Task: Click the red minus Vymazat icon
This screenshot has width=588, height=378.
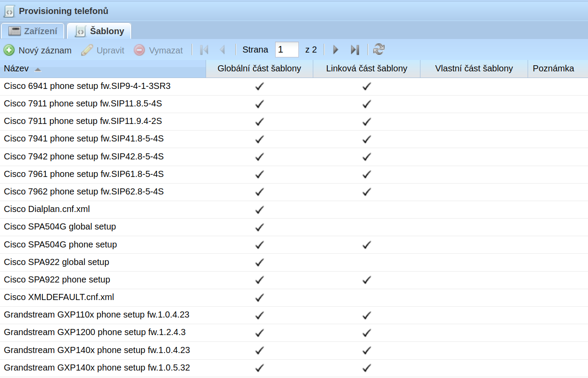Action: coord(139,50)
